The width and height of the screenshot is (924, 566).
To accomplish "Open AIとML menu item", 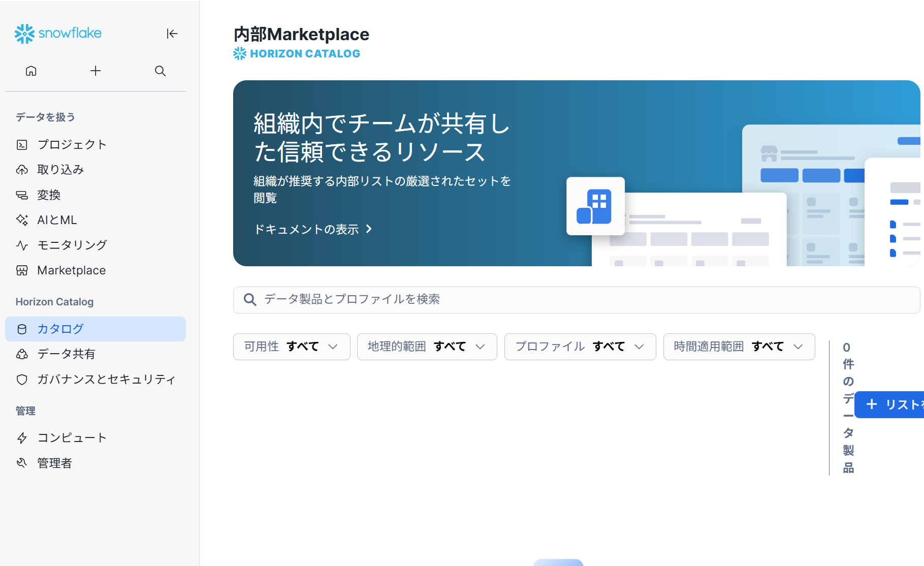I will [x=95, y=220].
